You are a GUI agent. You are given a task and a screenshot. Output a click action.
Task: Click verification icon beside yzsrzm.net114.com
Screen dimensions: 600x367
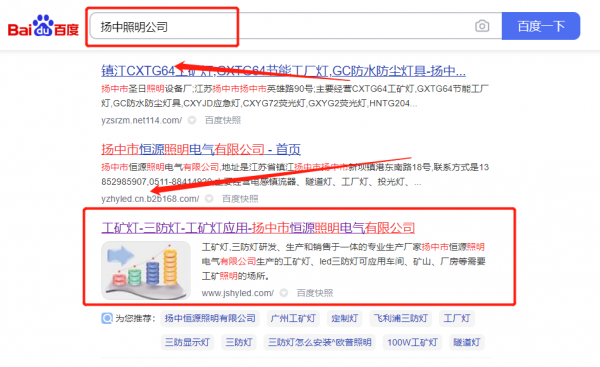pos(192,120)
